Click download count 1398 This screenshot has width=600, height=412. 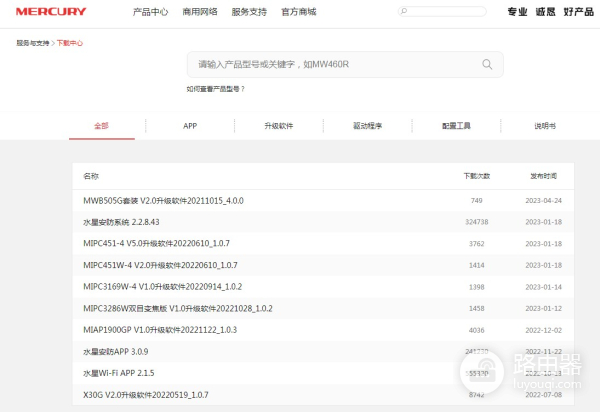(477, 287)
